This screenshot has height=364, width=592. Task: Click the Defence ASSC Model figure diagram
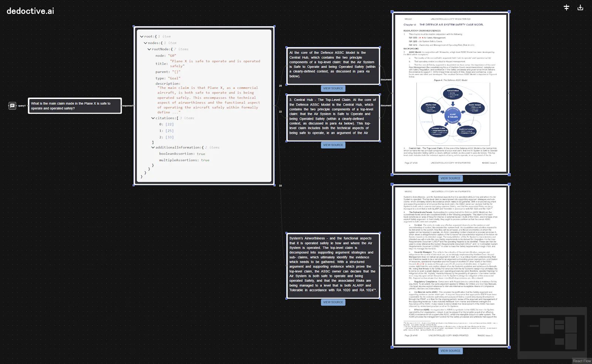(453, 114)
